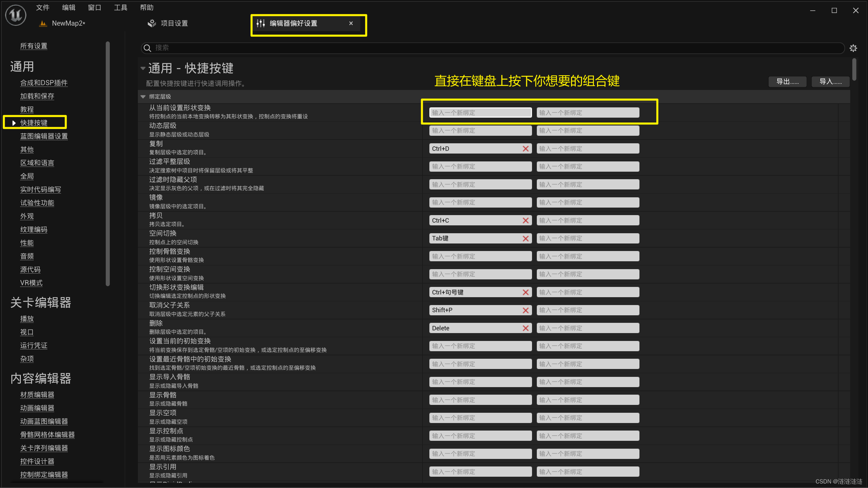Collapse the 绑定层级 section
The width and height of the screenshot is (868, 488).
click(x=143, y=97)
